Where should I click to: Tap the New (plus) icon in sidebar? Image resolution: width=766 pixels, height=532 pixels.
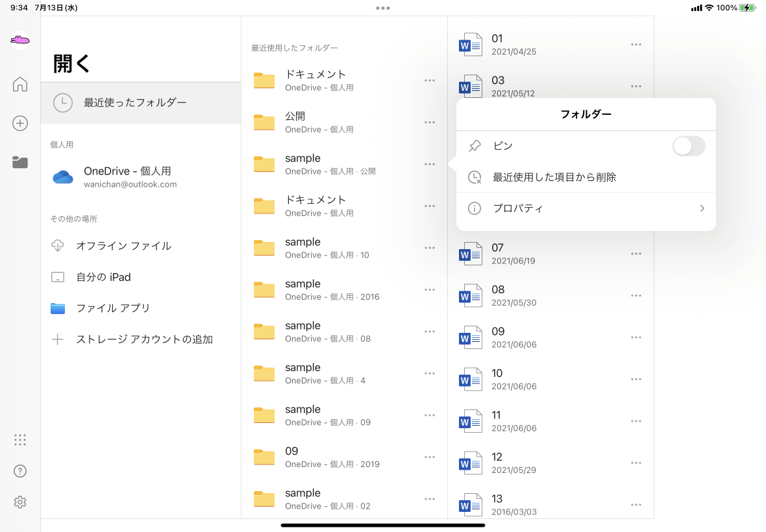coord(20,123)
